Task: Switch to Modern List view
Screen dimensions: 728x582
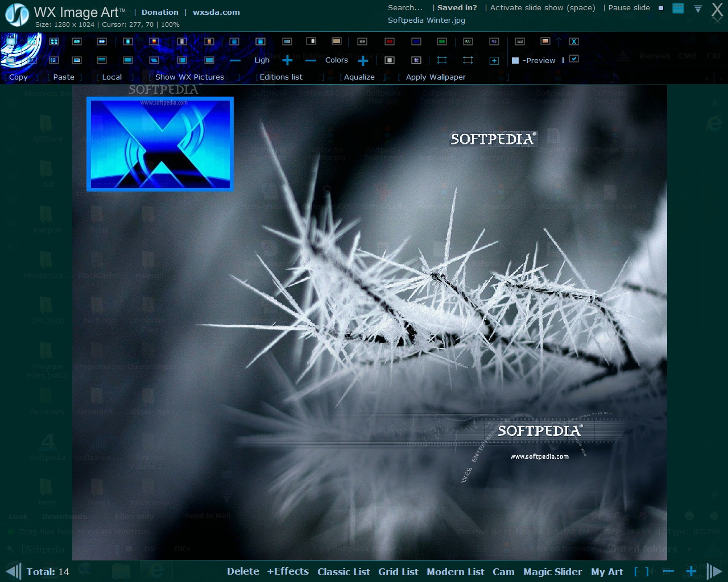Action: coord(456,572)
